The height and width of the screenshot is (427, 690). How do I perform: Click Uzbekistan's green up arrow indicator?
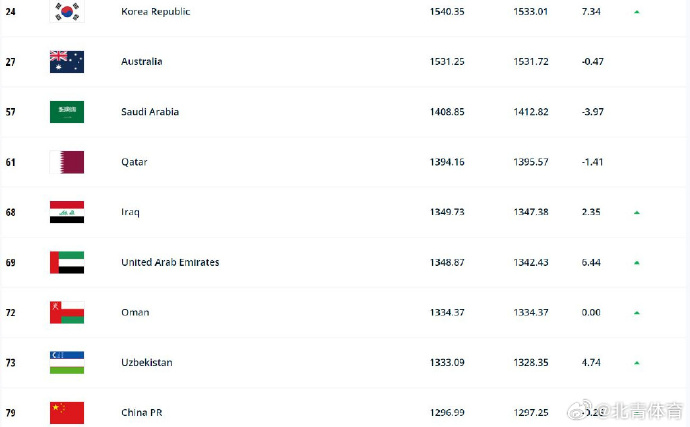[636, 362]
